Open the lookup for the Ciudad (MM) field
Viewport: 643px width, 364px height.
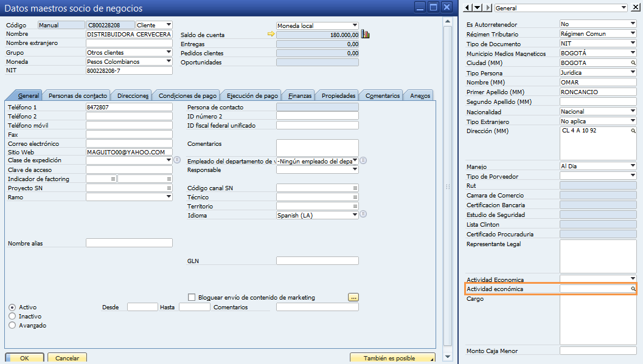pyautogui.click(x=633, y=63)
